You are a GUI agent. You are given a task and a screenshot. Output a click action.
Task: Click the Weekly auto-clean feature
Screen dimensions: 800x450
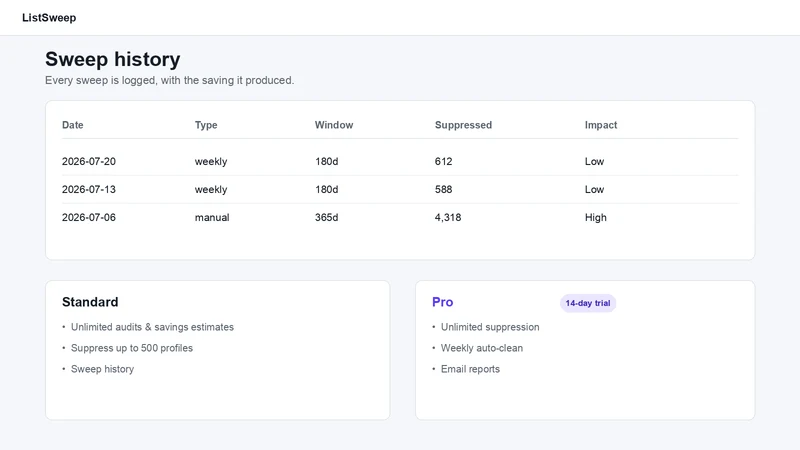(482, 348)
